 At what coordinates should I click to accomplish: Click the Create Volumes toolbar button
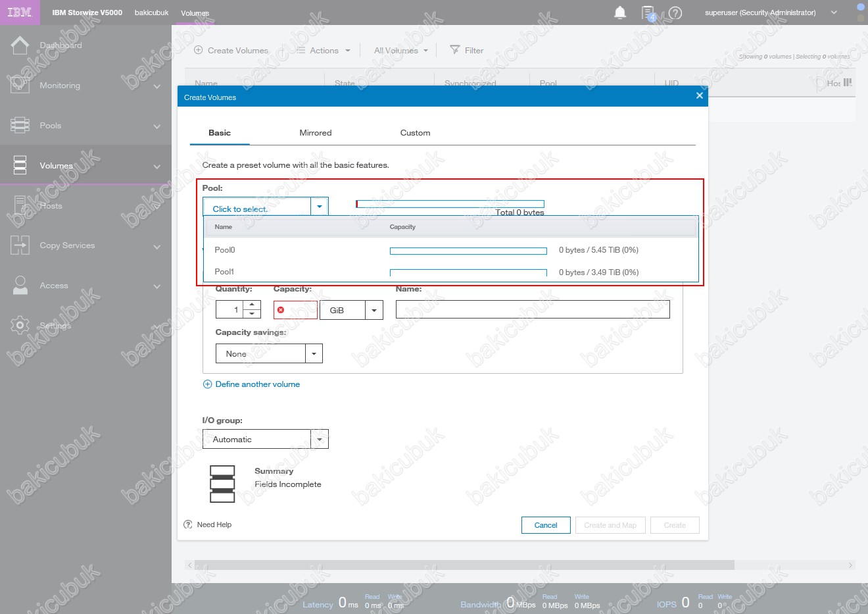tap(231, 50)
